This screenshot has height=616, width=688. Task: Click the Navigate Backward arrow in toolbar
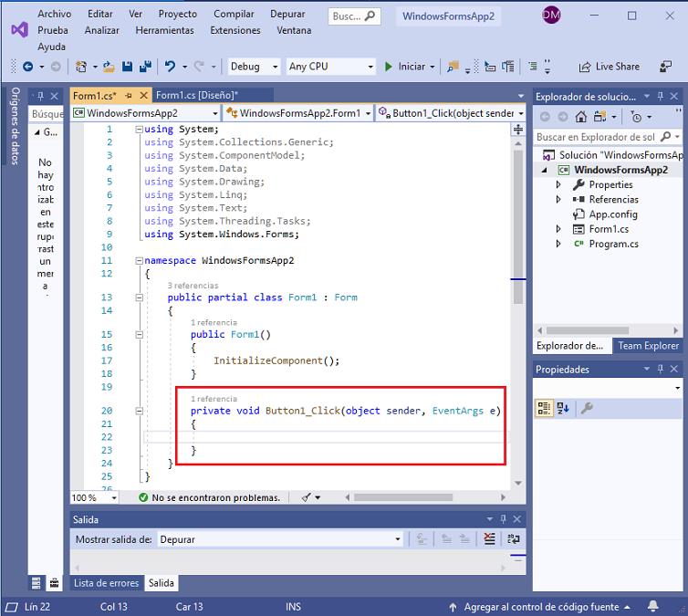[27, 67]
